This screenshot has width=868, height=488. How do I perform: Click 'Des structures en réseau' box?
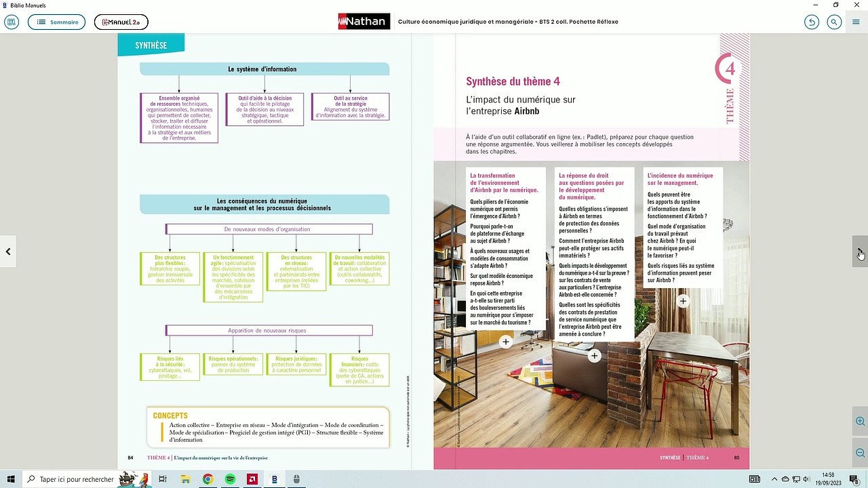296,272
